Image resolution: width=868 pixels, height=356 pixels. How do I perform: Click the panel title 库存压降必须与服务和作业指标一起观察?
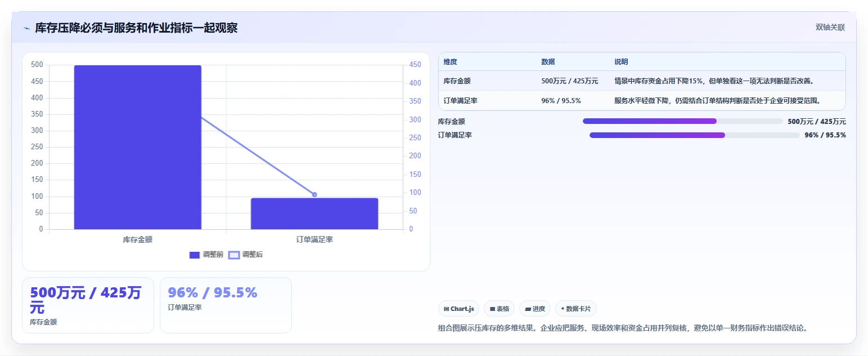pos(136,28)
